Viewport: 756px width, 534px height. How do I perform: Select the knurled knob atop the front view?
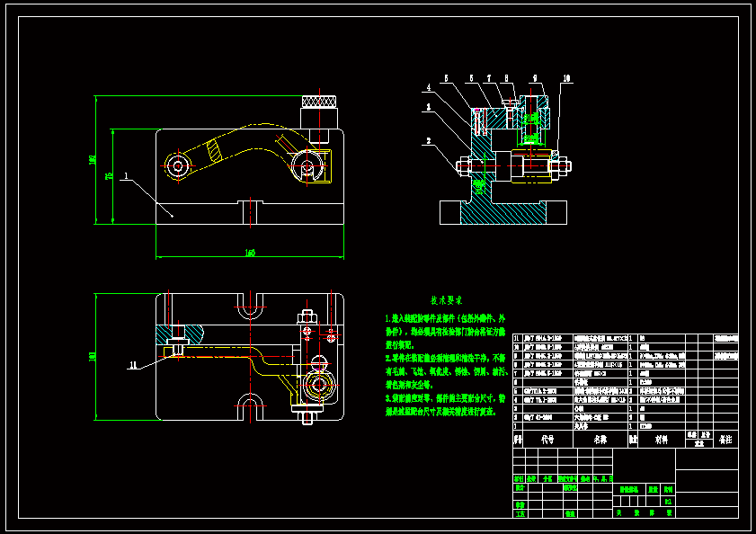[319, 101]
